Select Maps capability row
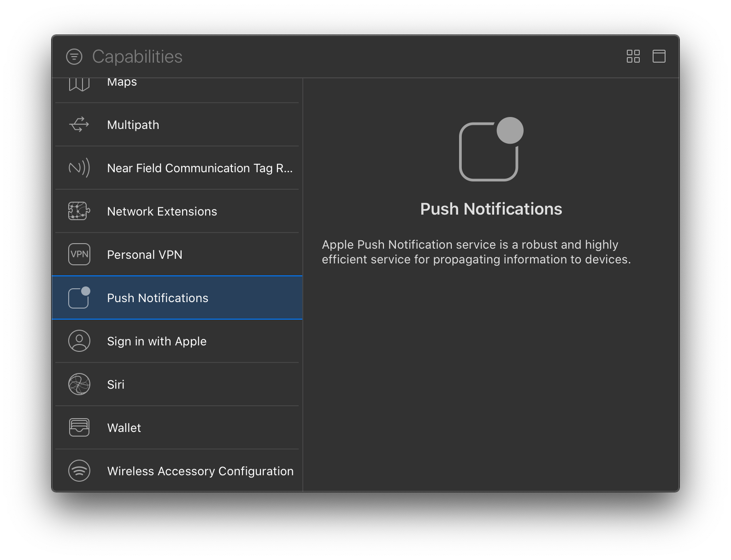Screen dimensions: 731x560 177,90
